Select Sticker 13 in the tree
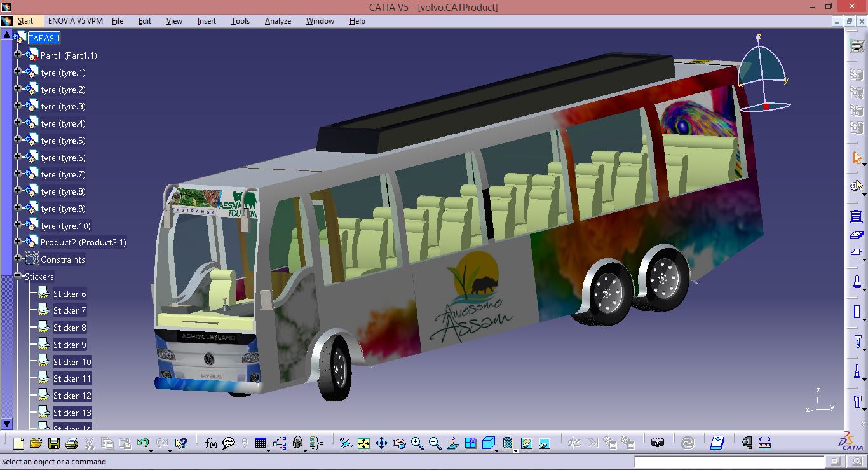This screenshot has width=868, height=470. [x=72, y=413]
